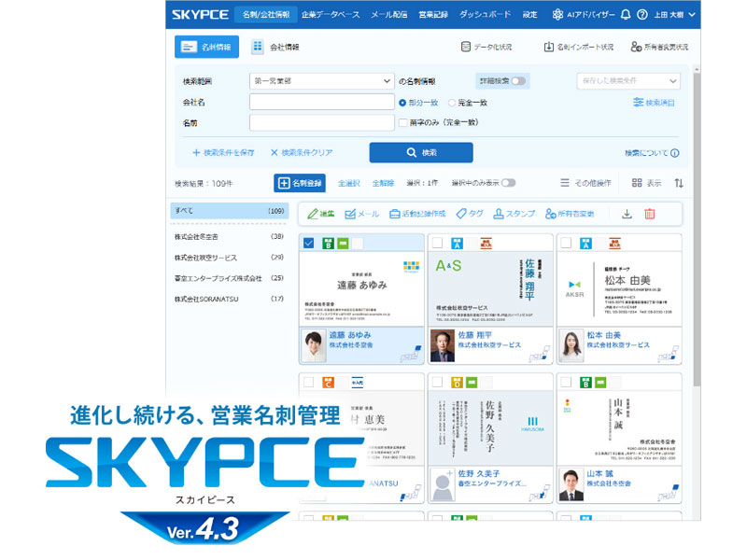This screenshot has height=560, width=747.
Task: Open the メール配信 menu
Action: tap(389, 14)
